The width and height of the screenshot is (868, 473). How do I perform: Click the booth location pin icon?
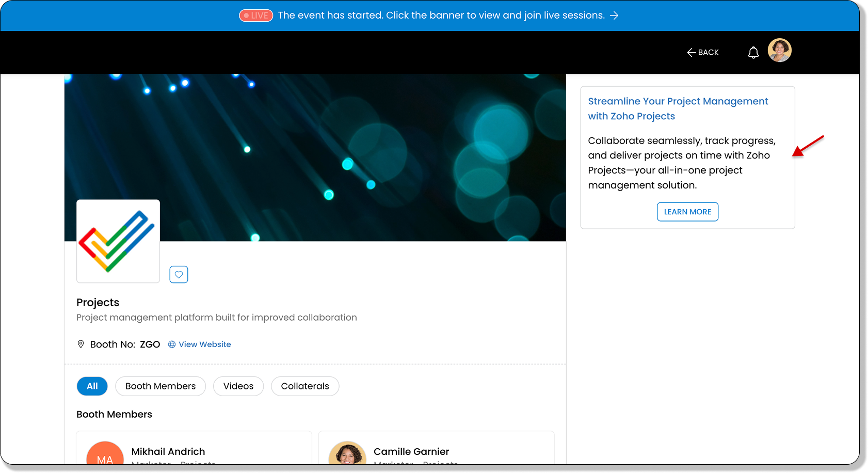click(x=81, y=344)
